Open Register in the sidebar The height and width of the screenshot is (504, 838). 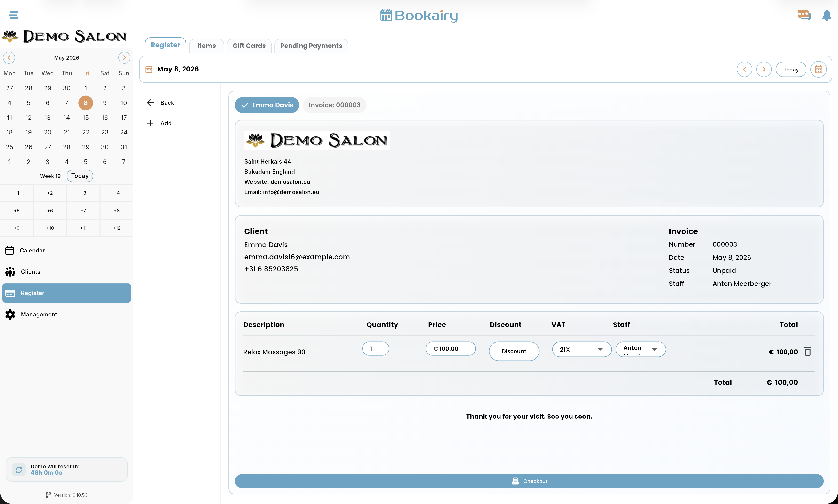tap(67, 293)
